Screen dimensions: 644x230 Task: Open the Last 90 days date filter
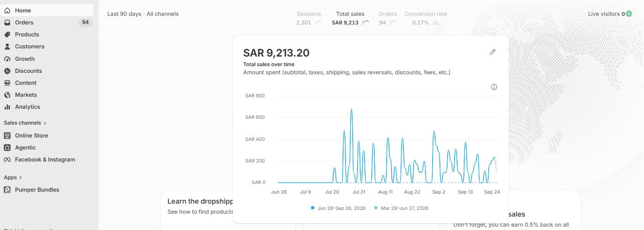point(124,14)
